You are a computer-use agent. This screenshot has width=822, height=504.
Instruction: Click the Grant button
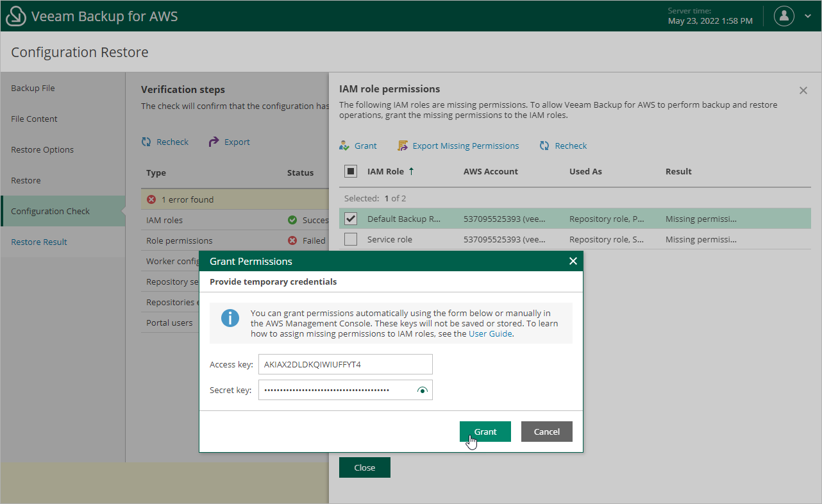[485, 432]
